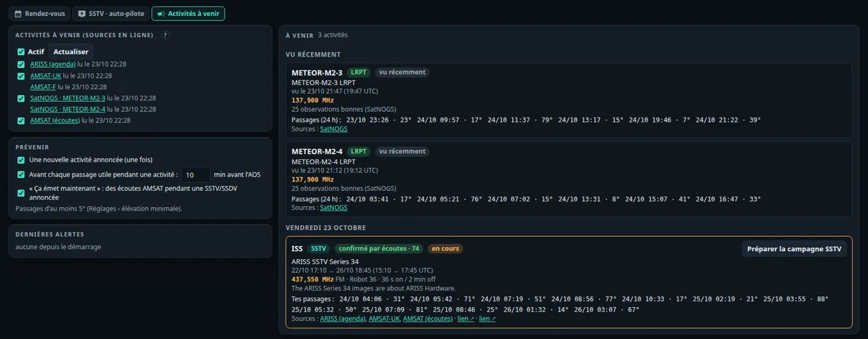Select the Activités à venir tab
868x339 pixels.
[x=188, y=13]
